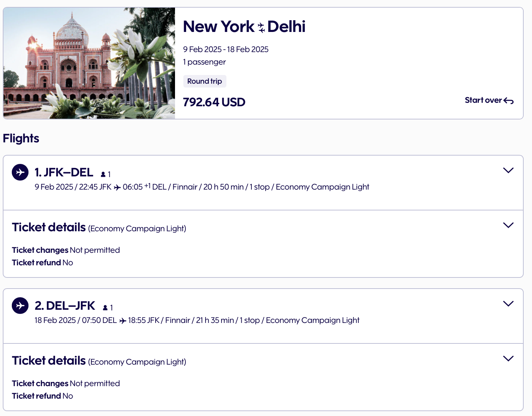Click the 21 h 35 min flight summary line
Image resolution: width=532 pixels, height=416 pixels.
(x=197, y=321)
